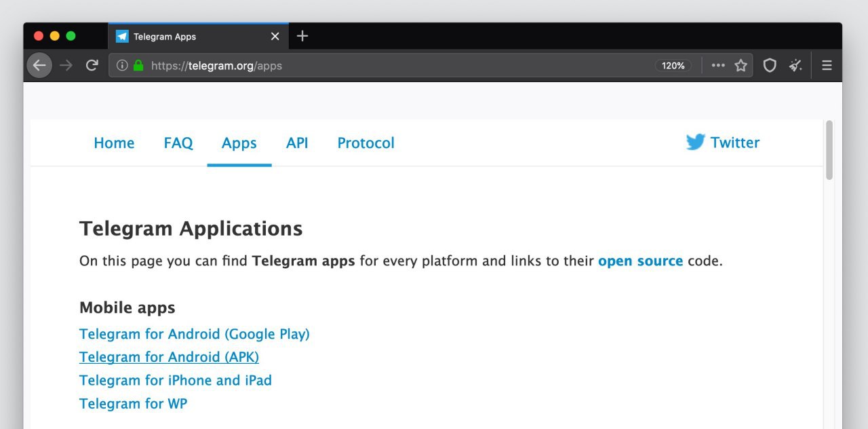Reload the Telegram Apps page

(x=92, y=65)
